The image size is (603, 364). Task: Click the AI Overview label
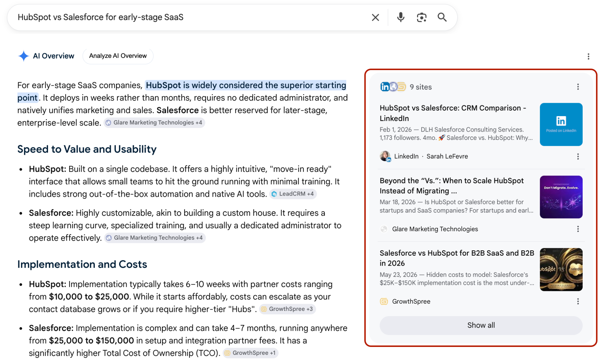pos(54,56)
